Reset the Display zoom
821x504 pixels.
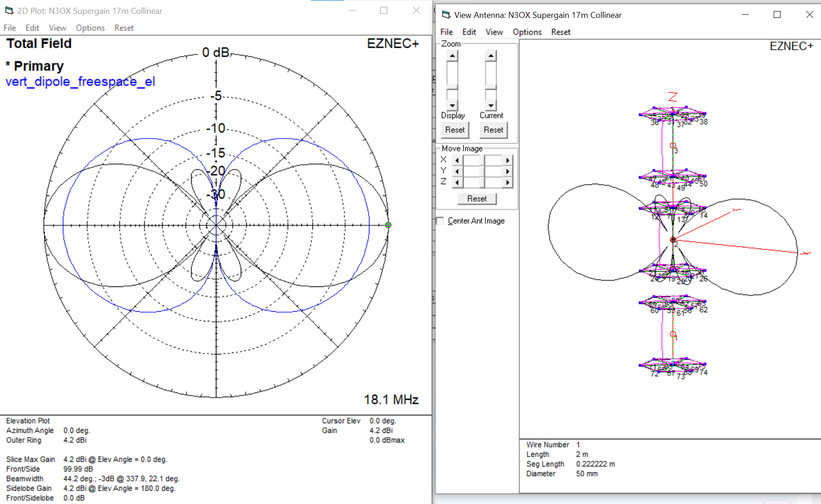coord(455,130)
